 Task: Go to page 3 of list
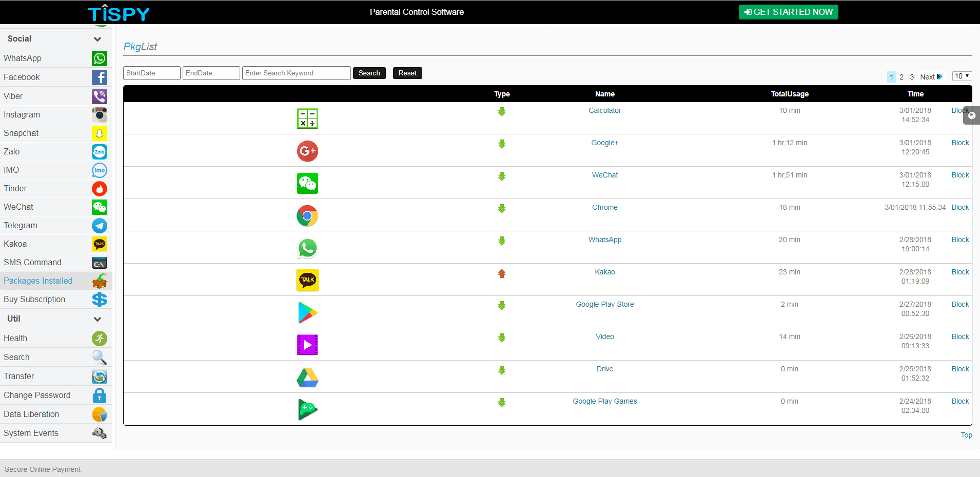coord(912,77)
